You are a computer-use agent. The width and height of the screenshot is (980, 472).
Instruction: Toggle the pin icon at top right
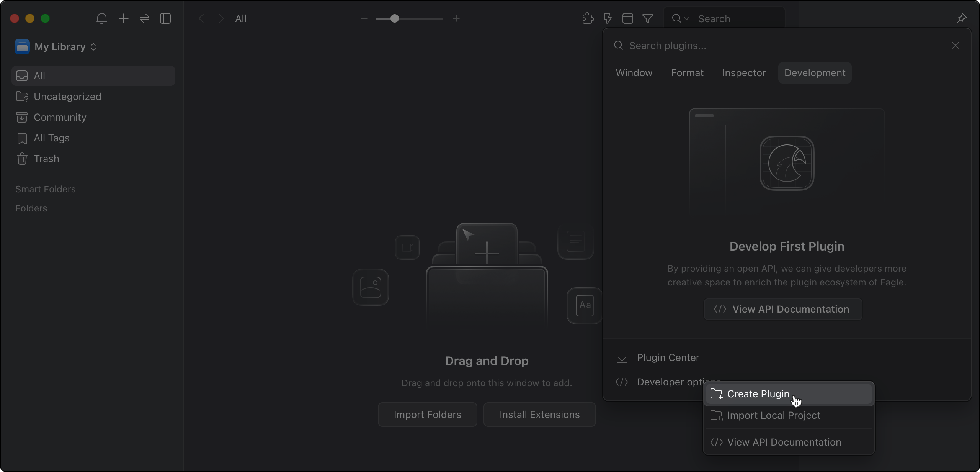click(961, 18)
